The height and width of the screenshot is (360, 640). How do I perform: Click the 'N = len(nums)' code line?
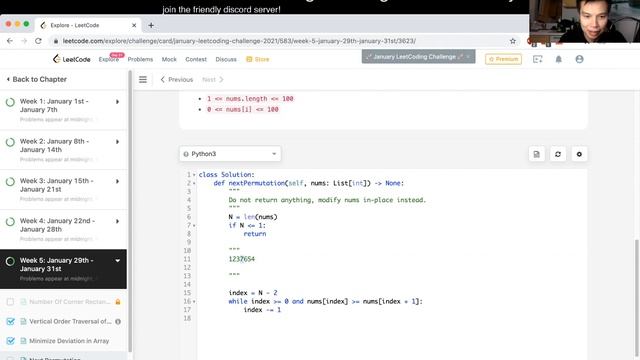coord(253,217)
